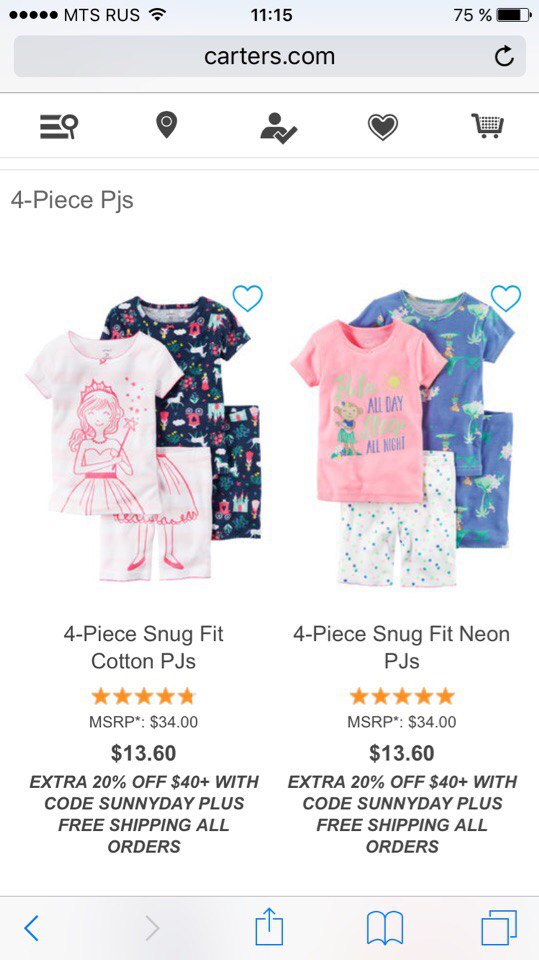This screenshot has width=539, height=960.
Task: Select the neon monkey pajama set image
Action: [402, 438]
